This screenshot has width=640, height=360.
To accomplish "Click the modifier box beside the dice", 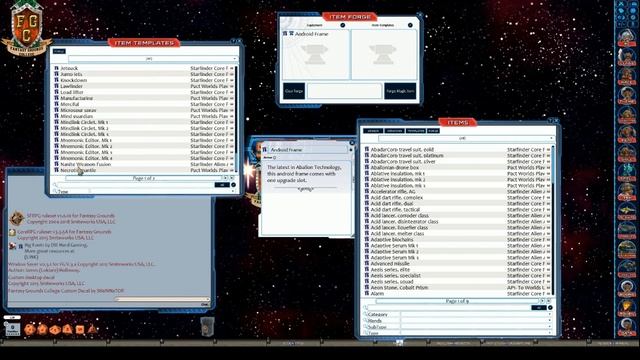I will pyautogui.click(x=12, y=328).
